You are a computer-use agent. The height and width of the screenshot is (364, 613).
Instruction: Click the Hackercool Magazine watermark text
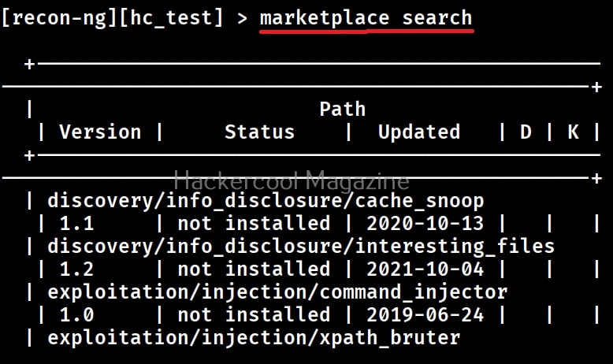(291, 180)
